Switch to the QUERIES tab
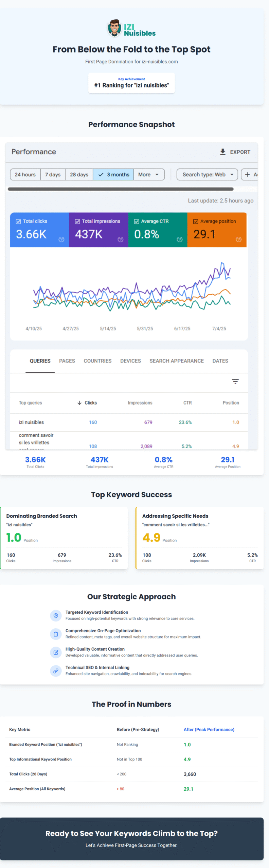Viewport: 269px width, 868px height. [40, 361]
